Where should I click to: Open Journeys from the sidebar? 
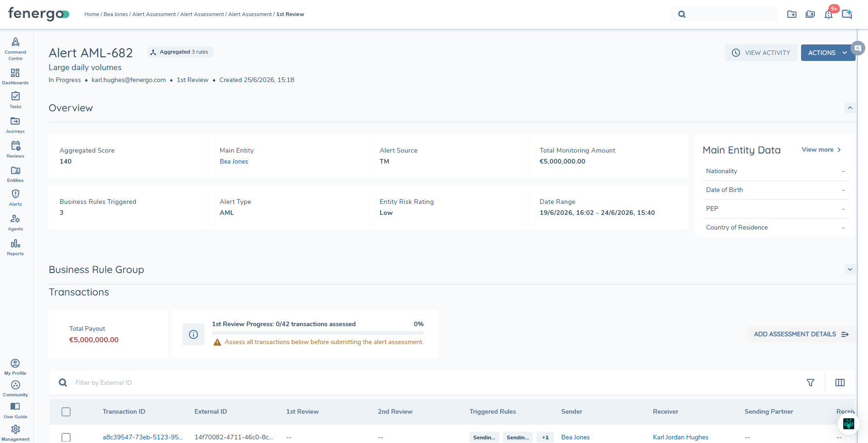point(16,125)
